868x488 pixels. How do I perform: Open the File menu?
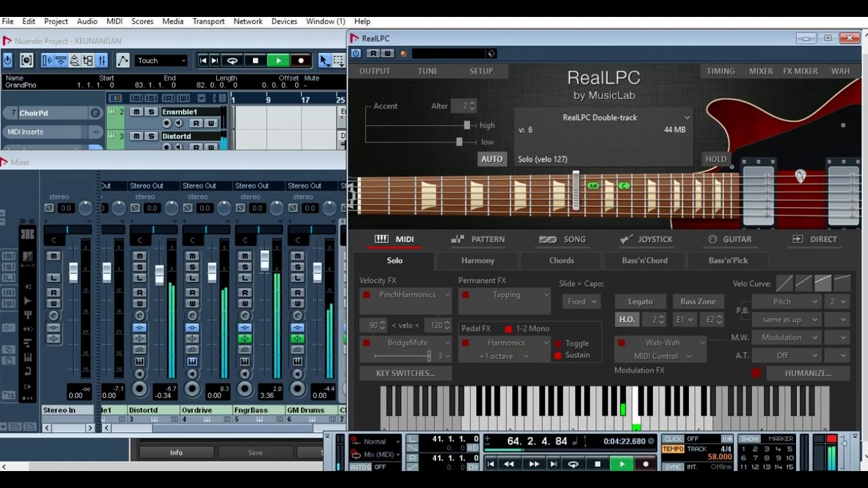[7, 21]
